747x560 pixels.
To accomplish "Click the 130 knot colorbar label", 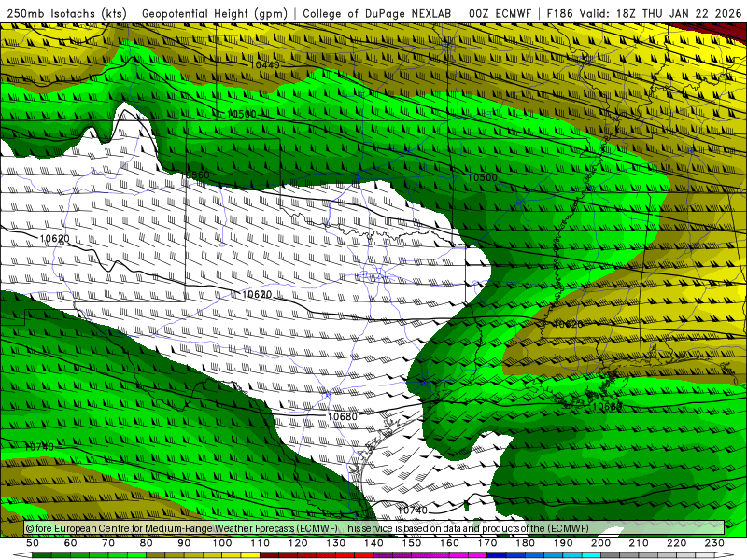I will [336, 543].
